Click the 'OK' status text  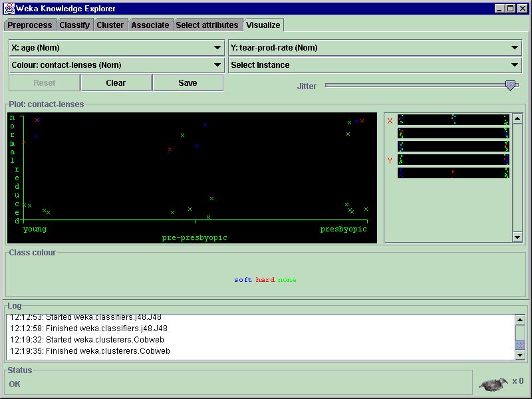pyautogui.click(x=15, y=384)
